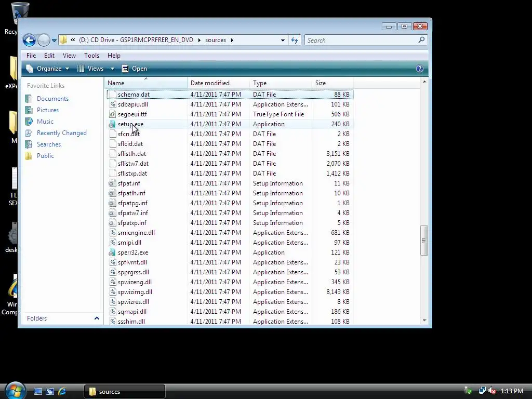Viewport: 532px width, 399px height.
Task: Select the setup.exe application icon
Action: (x=112, y=124)
